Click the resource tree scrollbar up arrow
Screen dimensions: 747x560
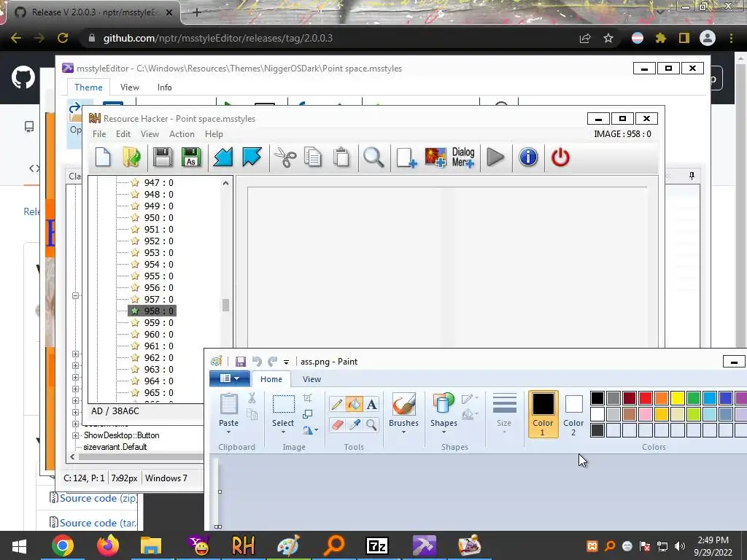[x=226, y=183]
